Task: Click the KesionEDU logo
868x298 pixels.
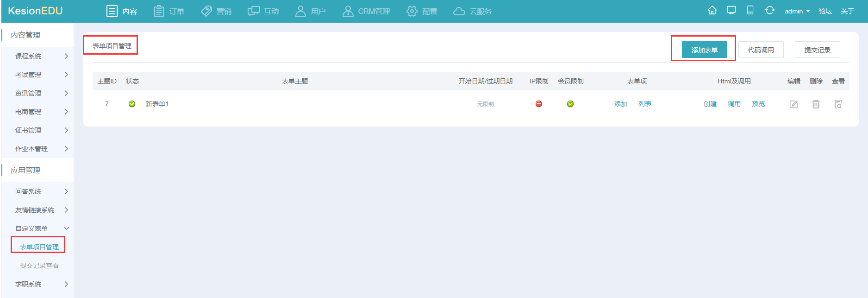Action: click(x=35, y=11)
